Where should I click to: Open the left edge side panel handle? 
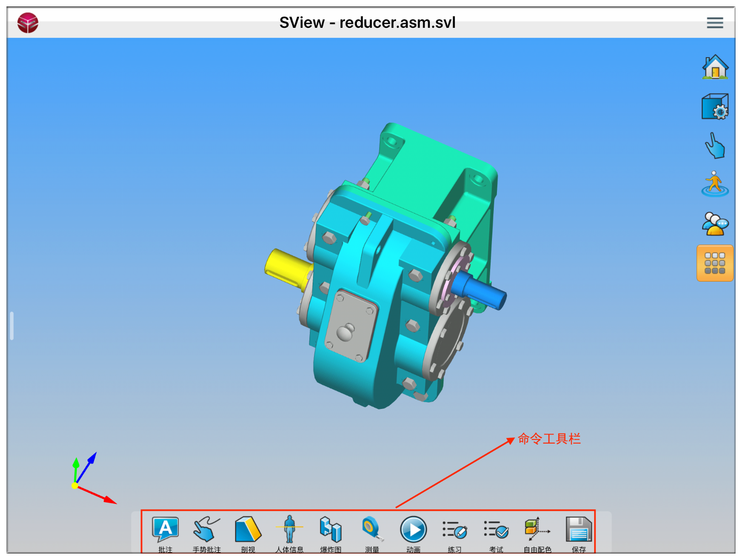click(12, 325)
